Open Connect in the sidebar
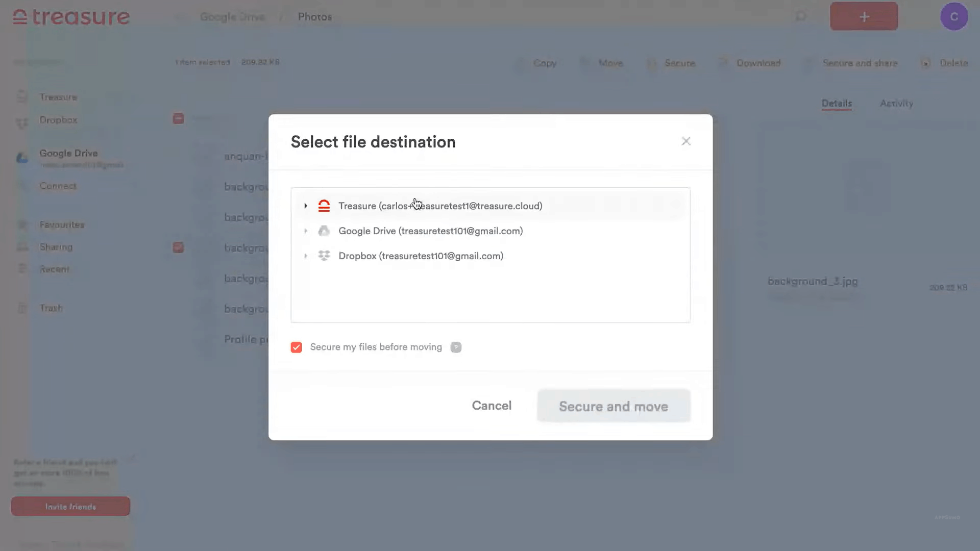Viewport: 980px width, 551px height. 58,186
